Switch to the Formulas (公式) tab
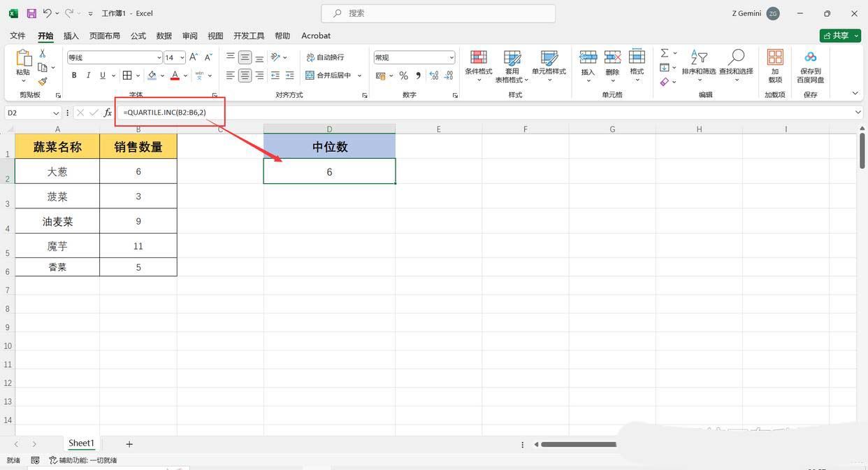The image size is (868, 470). coord(138,36)
